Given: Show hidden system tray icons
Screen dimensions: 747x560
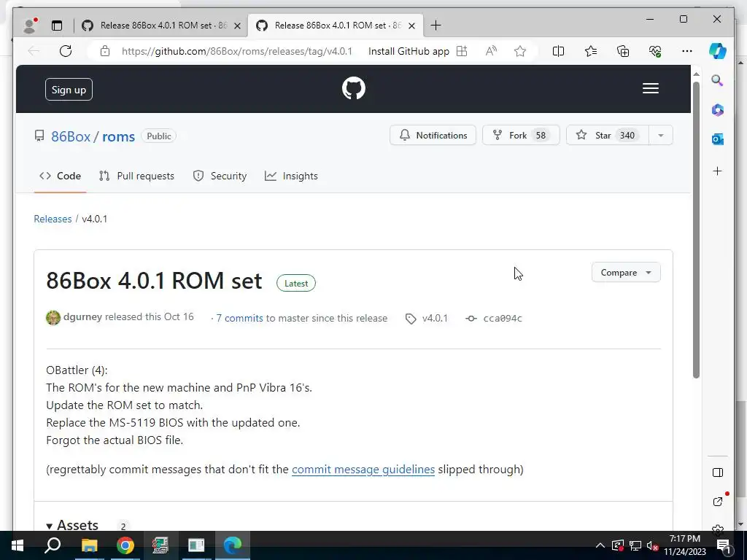Looking at the screenshot, I should click(x=600, y=545).
